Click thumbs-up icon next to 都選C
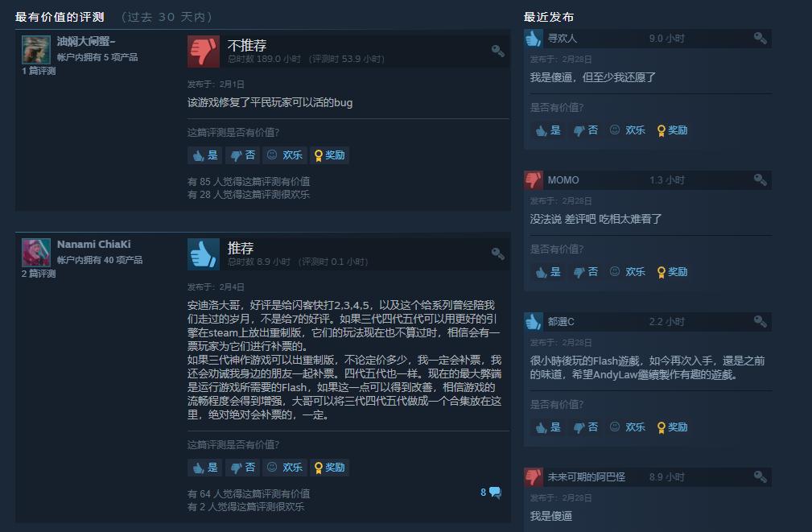812x532 pixels. click(x=534, y=322)
